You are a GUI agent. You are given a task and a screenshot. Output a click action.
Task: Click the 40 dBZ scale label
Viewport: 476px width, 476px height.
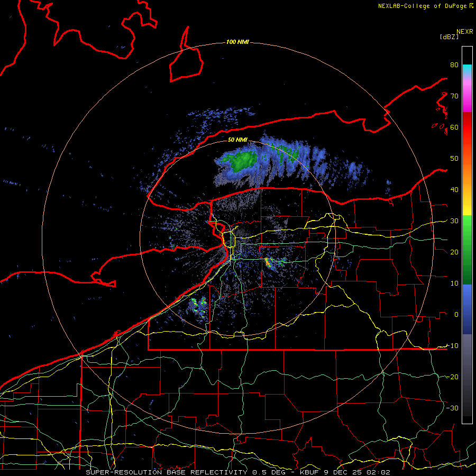(x=454, y=189)
